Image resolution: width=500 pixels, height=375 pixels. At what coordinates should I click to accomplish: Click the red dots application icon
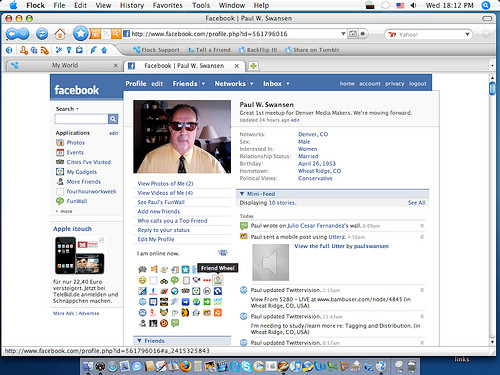point(207,280)
